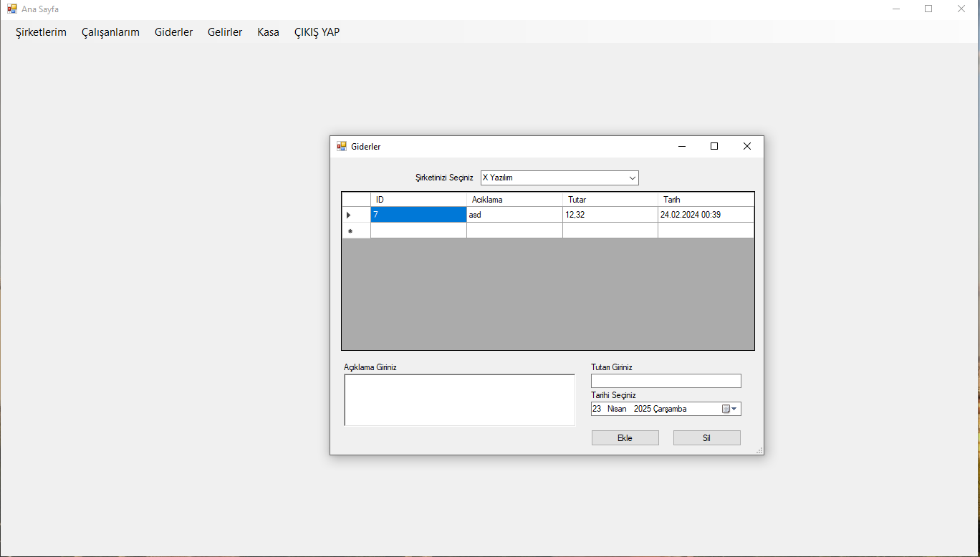Image resolution: width=980 pixels, height=557 pixels.
Task: Open the Kasa menu
Action: 268,32
